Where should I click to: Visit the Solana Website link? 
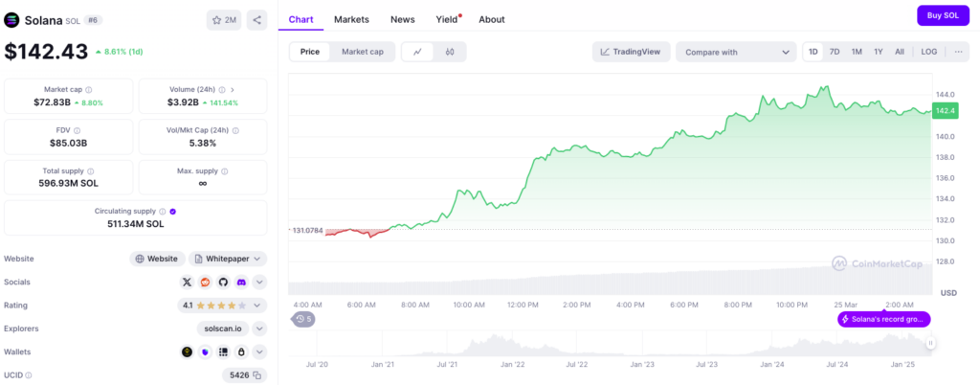[x=158, y=259]
